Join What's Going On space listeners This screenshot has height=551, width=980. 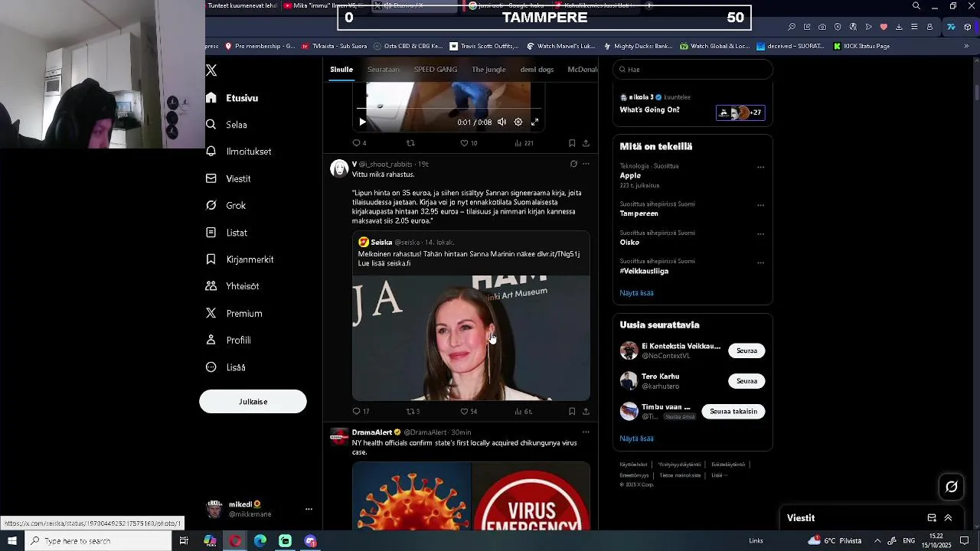pyautogui.click(x=740, y=112)
